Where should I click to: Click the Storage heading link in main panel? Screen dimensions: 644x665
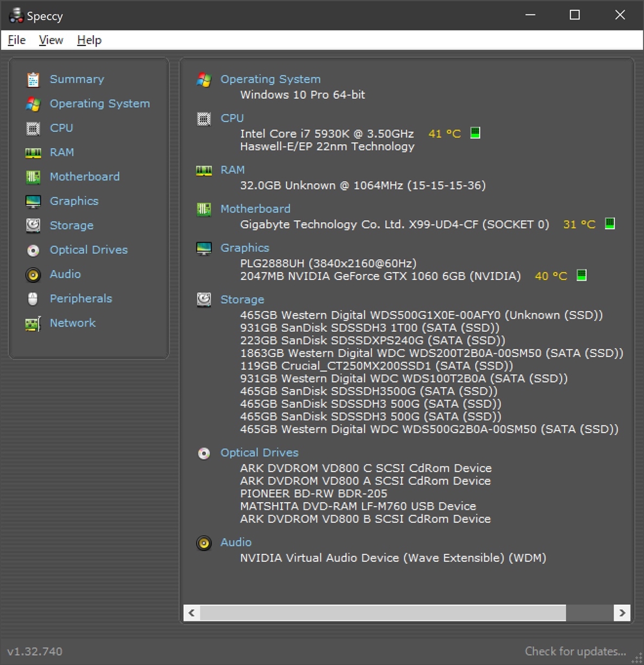point(242,300)
